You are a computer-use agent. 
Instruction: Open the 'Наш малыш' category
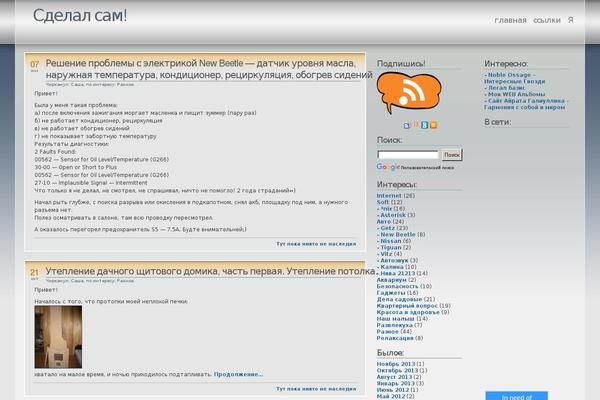pos(395,319)
